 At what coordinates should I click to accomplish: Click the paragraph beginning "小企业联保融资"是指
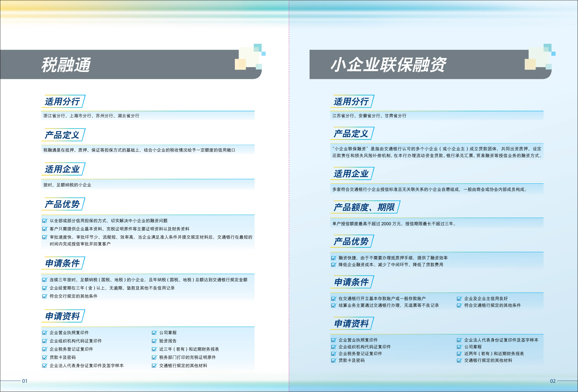437,152
